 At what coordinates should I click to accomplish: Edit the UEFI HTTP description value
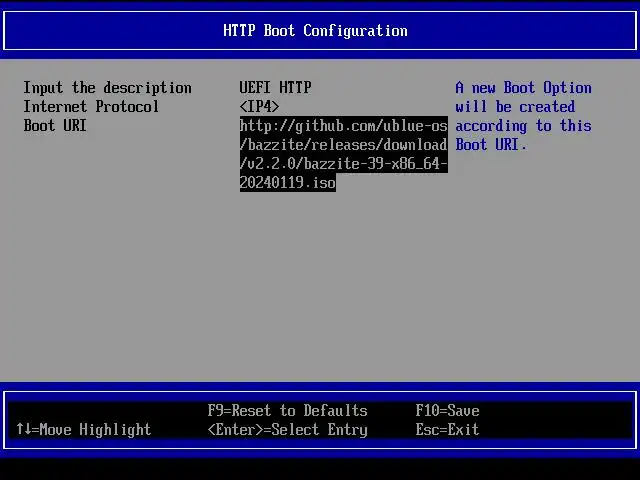[276, 87]
